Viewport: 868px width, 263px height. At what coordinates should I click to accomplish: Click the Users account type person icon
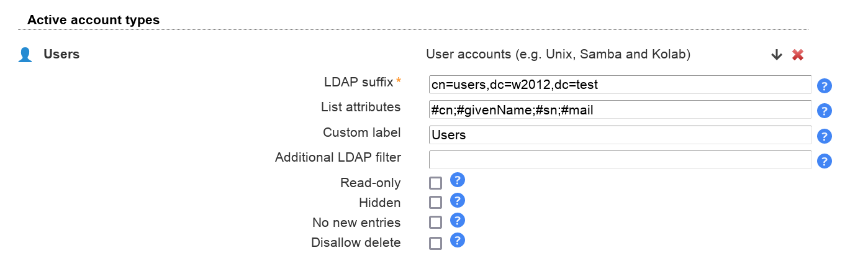pyautogui.click(x=25, y=55)
